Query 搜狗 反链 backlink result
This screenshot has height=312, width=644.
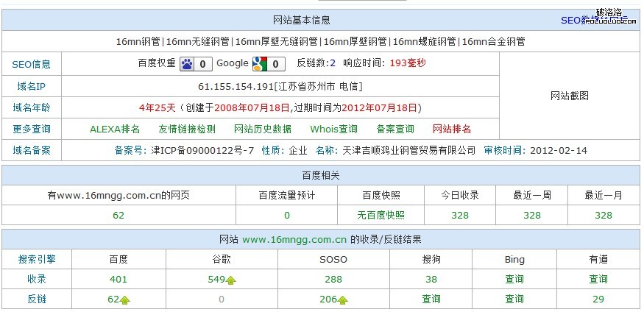point(431,299)
